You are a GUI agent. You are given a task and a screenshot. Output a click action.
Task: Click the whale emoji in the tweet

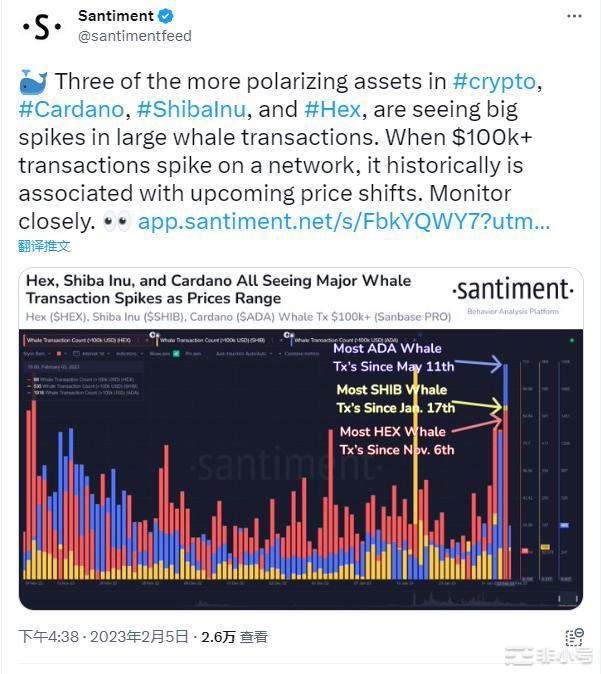pyautogui.click(x=32, y=84)
